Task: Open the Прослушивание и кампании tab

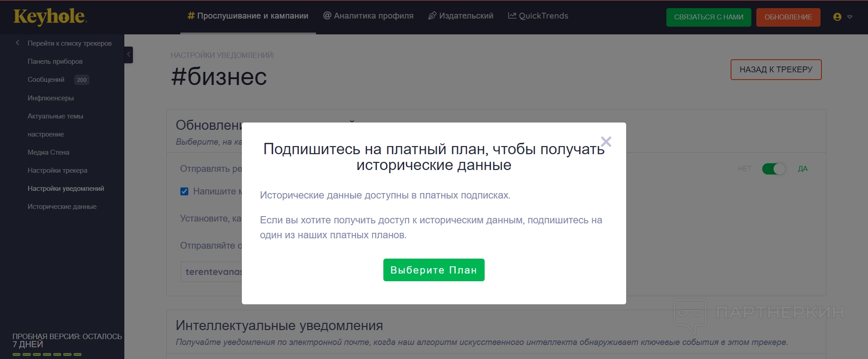Action: tap(248, 16)
